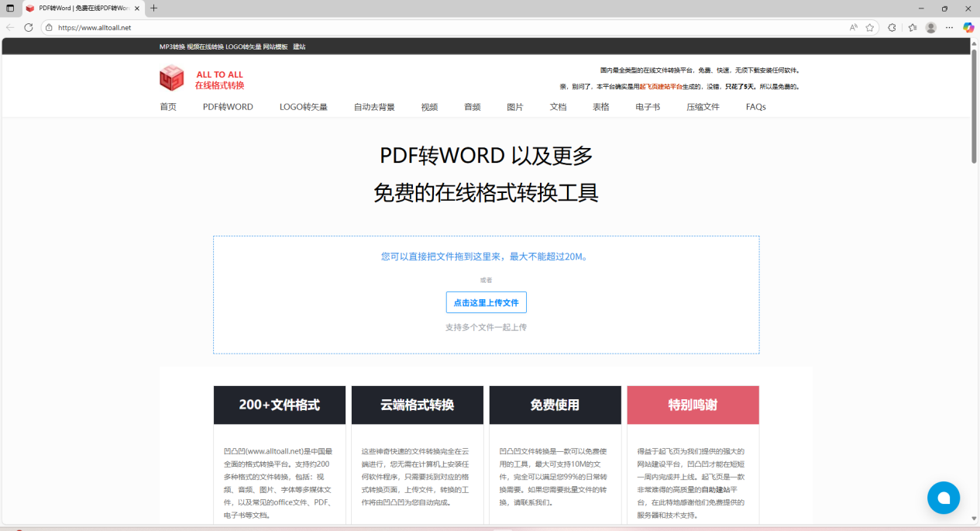Screen dimensions: 980x531
Task: Open the browser extensions icon
Action: click(892, 27)
